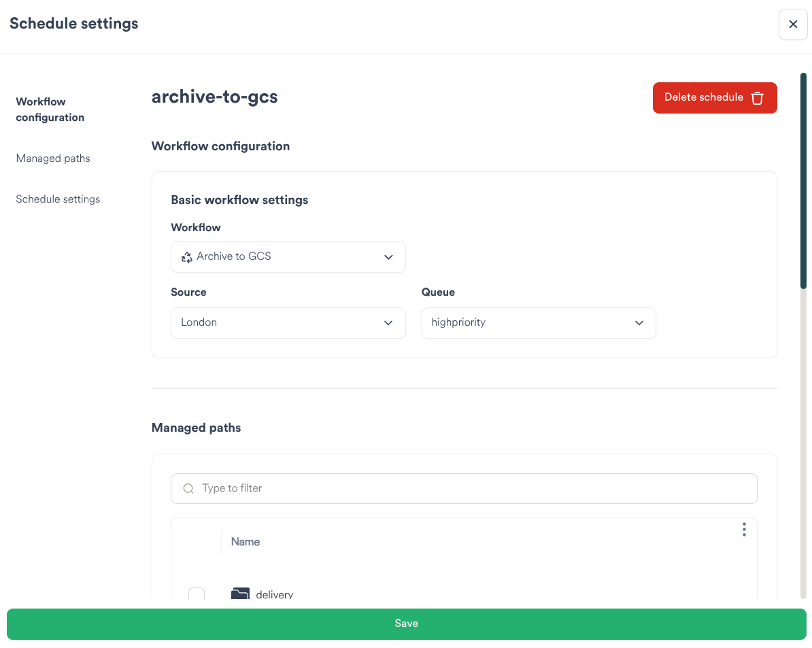Viewport: 812px width, 648px height.
Task: Close the Schedule settings dialog
Action: click(x=793, y=24)
